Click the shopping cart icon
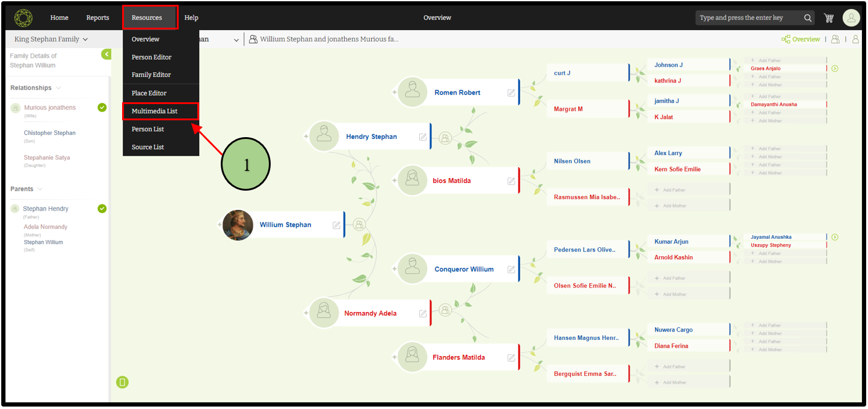The width and height of the screenshot is (868, 409). click(829, 18)
